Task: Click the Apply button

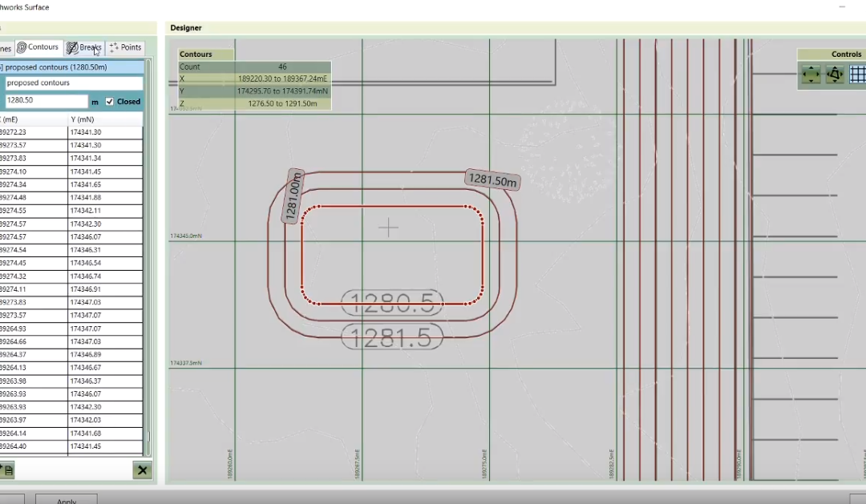Action: coord(67,499)
